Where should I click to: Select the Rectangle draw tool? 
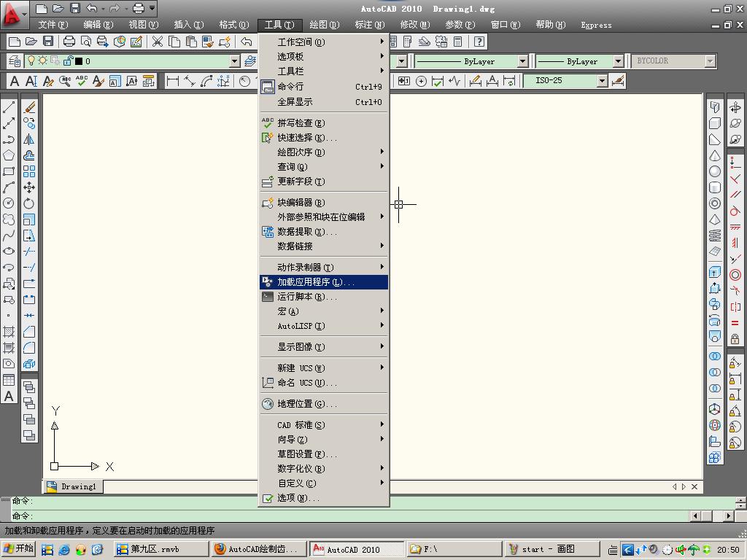(9, 171)
